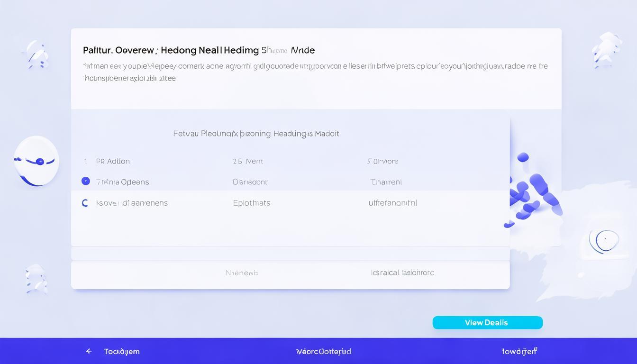Click the "Nrenewb" footer link

[242, 273]
